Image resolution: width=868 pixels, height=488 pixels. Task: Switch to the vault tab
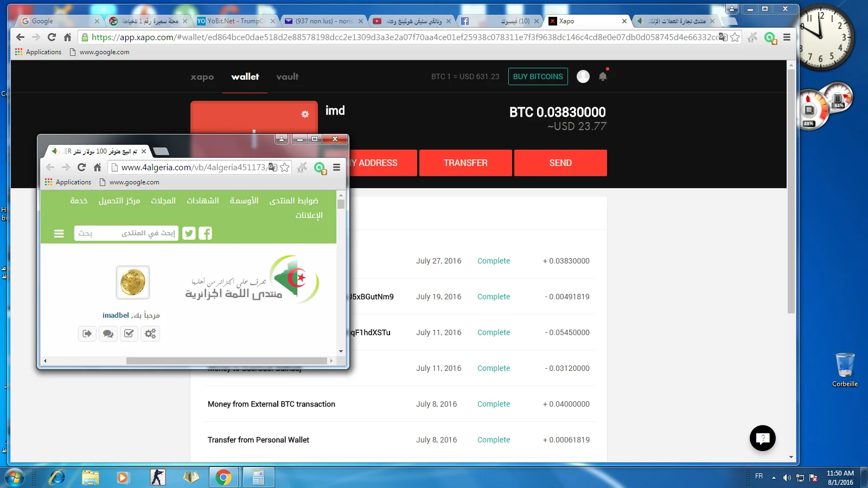(287, 76)
